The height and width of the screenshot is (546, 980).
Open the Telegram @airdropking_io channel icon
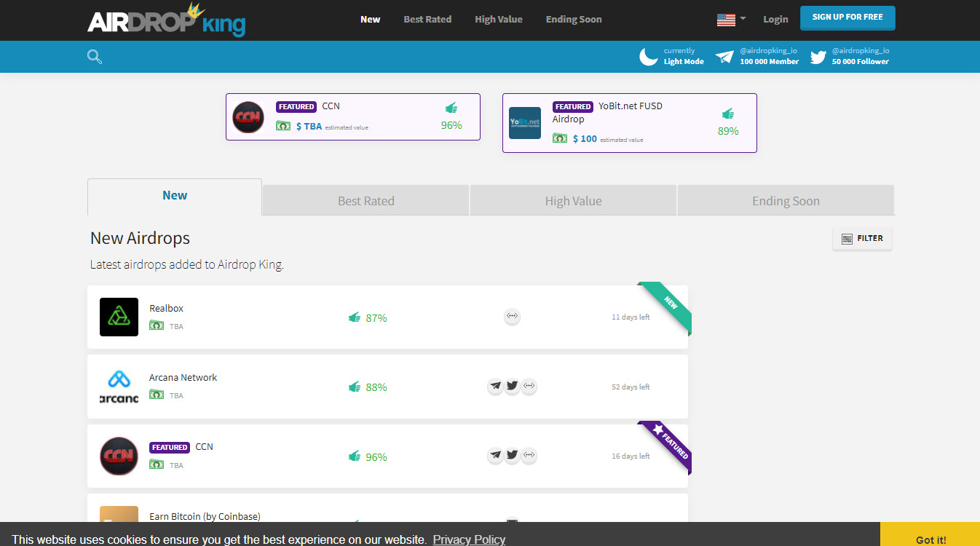click(724, 57)
